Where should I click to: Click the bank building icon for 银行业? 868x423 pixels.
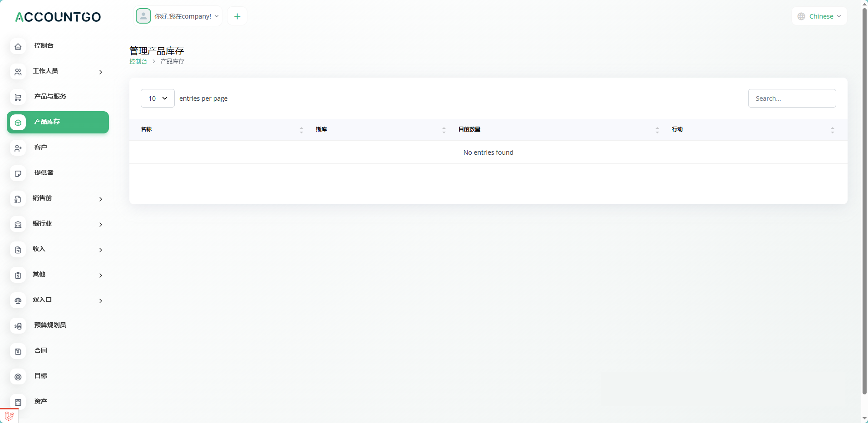click(18, 224)
